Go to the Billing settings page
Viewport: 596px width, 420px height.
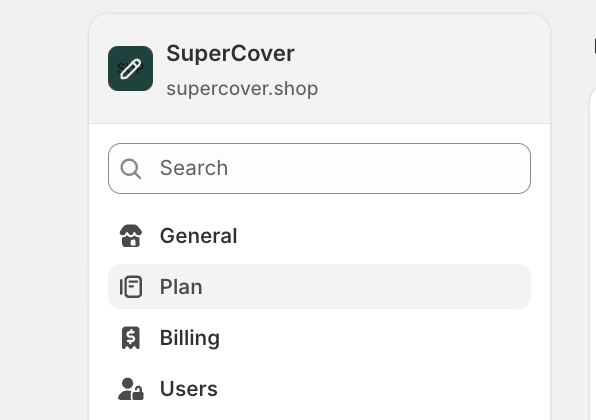click(319, 338)
